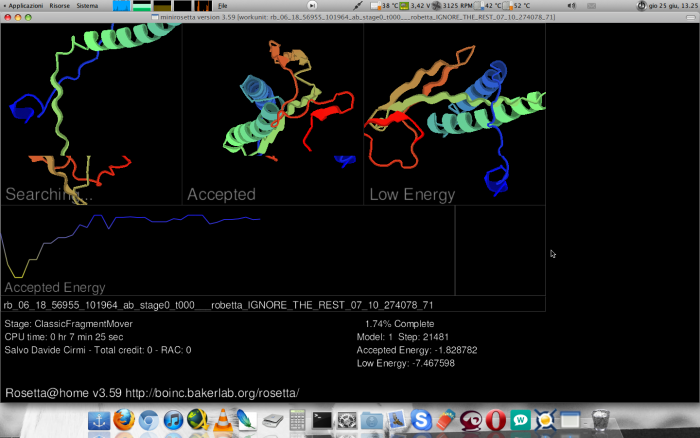The width and height of the screenshot is (700, 438).
Task: Open the Applicazioni menu
Action: pos(25,5)
